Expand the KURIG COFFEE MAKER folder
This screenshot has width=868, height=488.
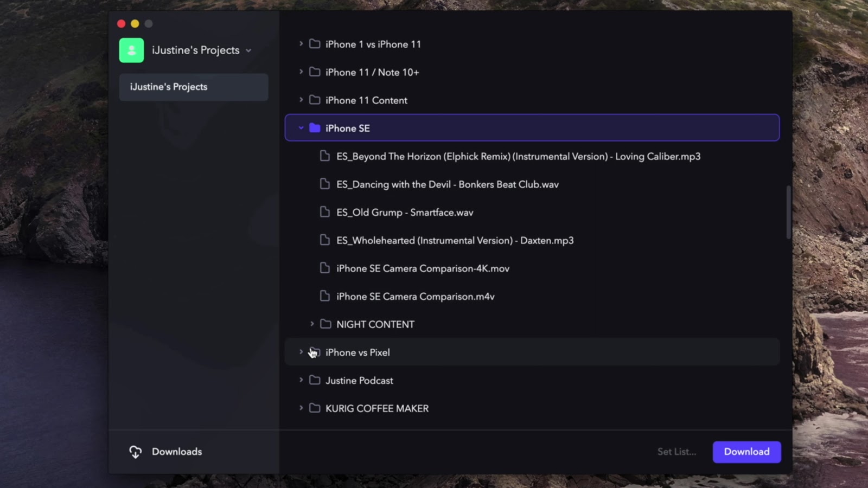[301, 408]
